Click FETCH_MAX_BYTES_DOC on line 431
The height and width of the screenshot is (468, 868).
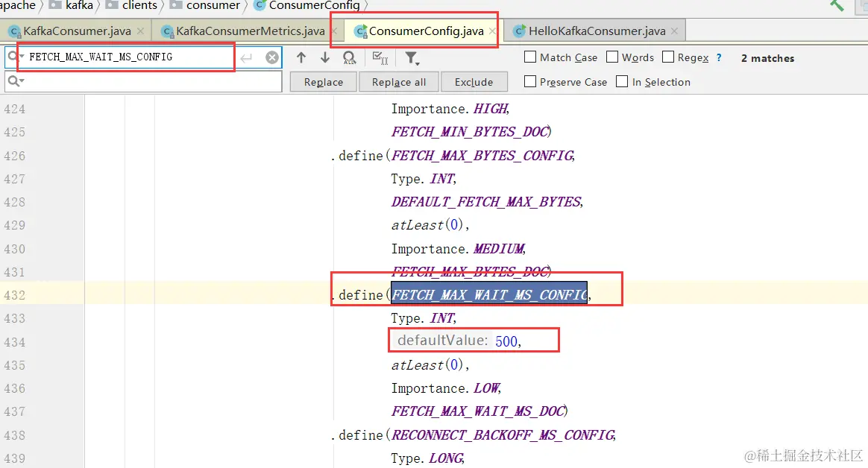pos(470,271)
